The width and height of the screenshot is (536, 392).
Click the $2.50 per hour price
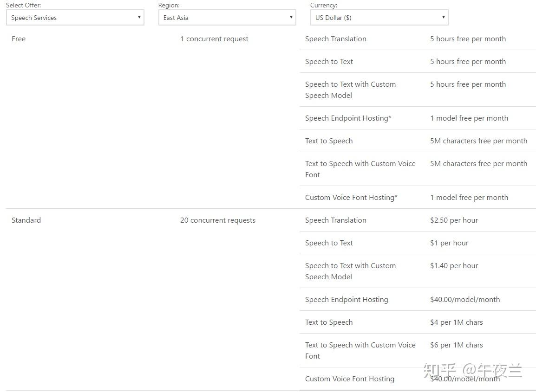pyautogui.click(x=454, y=220)
